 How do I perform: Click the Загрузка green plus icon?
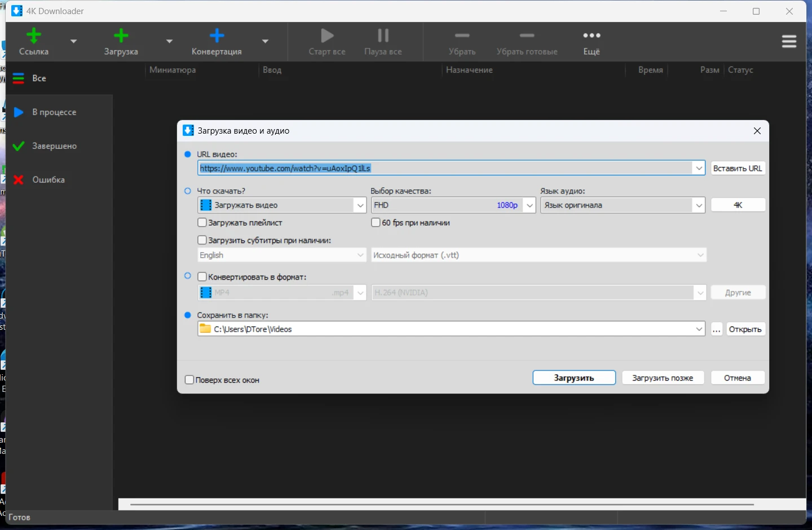click(x=121, y=36)
